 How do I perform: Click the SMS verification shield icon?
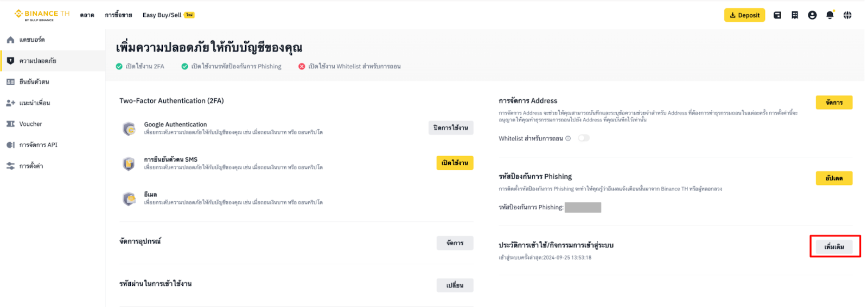pos(129,163)
